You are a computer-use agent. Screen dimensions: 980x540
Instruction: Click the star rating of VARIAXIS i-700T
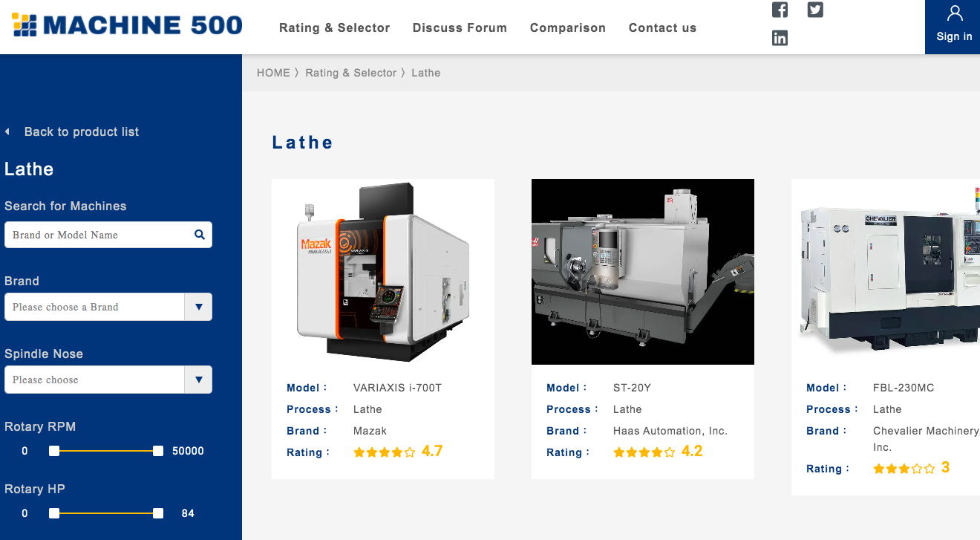pos(384,452)
